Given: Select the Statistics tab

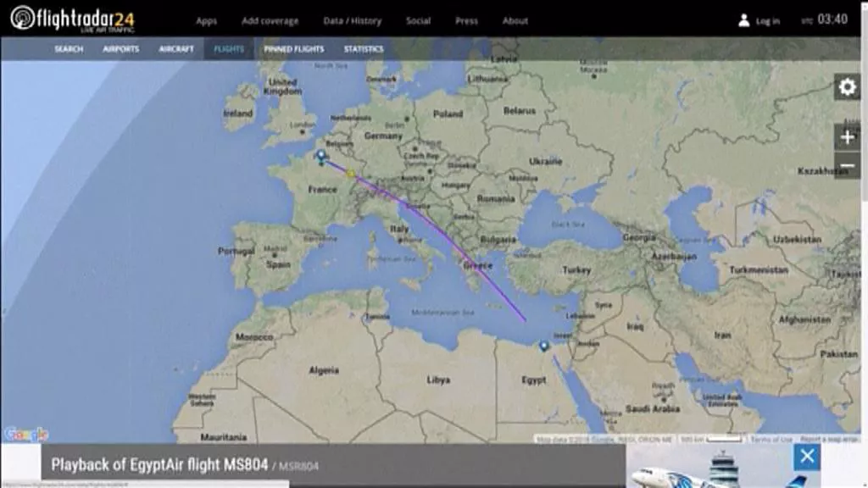Looking at the screenshot, I should click(364, 49).
